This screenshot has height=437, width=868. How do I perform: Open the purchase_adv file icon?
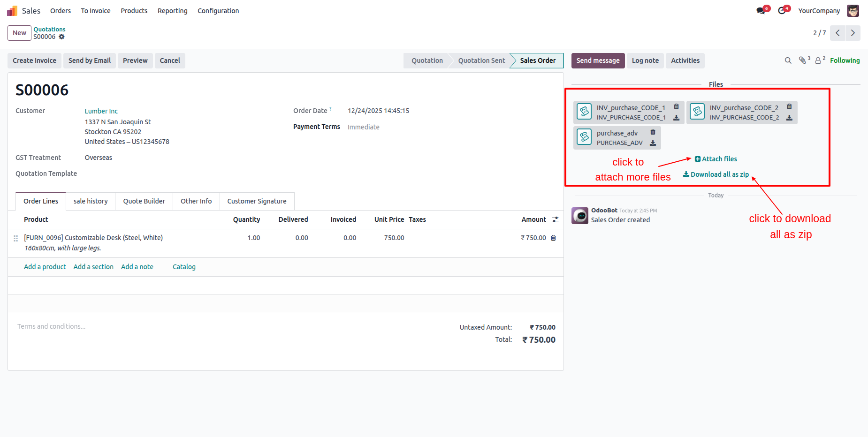(x=584, y=137)
